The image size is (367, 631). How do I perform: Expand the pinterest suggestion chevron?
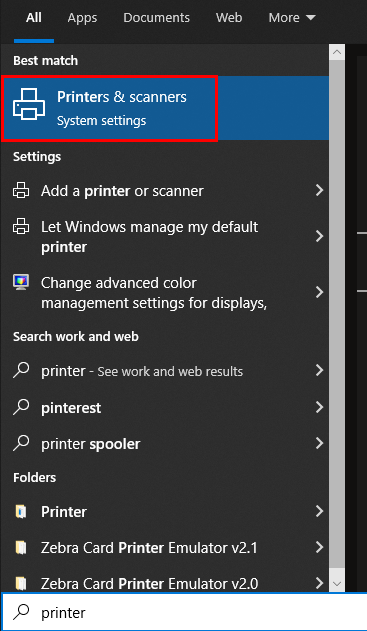pyautogui.click(x=319, y=407)
